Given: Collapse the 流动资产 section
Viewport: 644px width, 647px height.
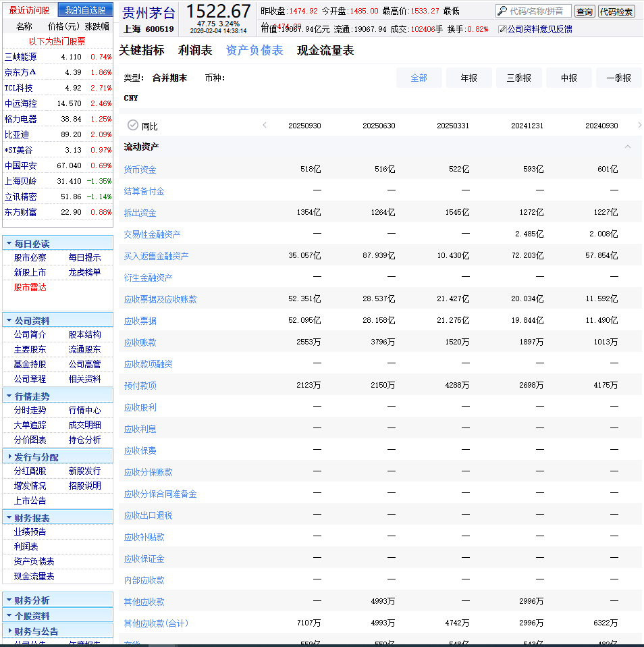Looking at the screenshot, I should click(628, 147).
